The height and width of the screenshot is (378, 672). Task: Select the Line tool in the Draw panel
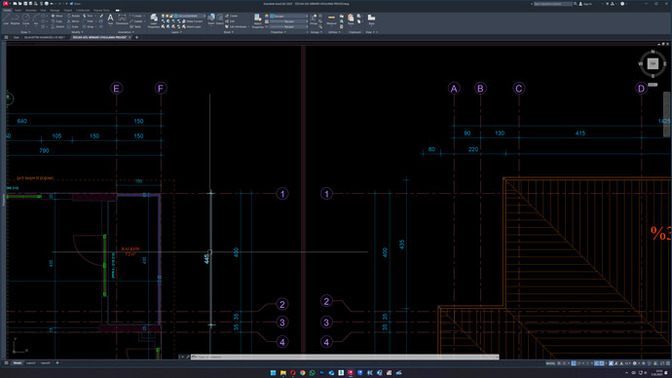(6, 19)
